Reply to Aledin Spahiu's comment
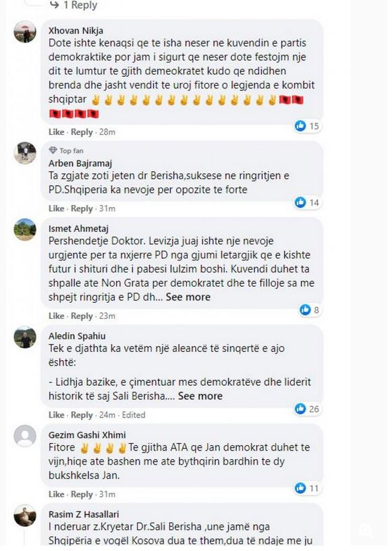This screenshot has width=392, height=551. coord(82,415)
